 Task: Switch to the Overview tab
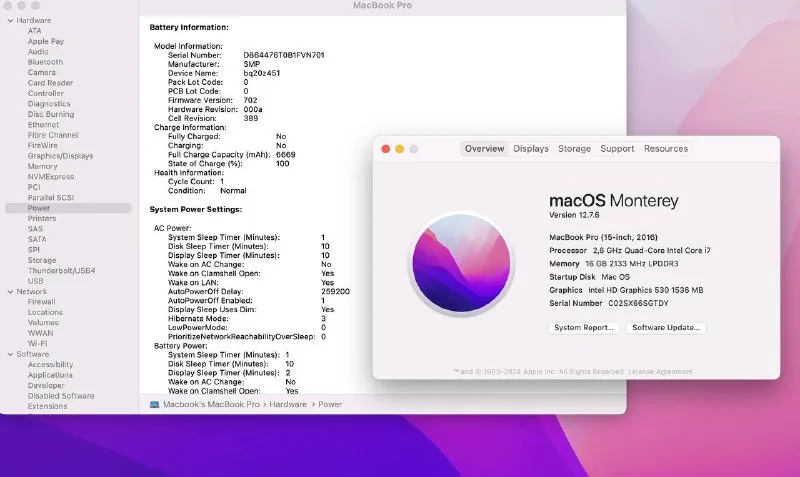(484, 148)
